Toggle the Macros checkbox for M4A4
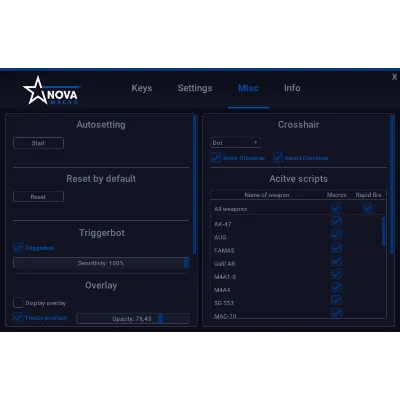The width and height of the screenshot is (400, 400). point(336,287)
